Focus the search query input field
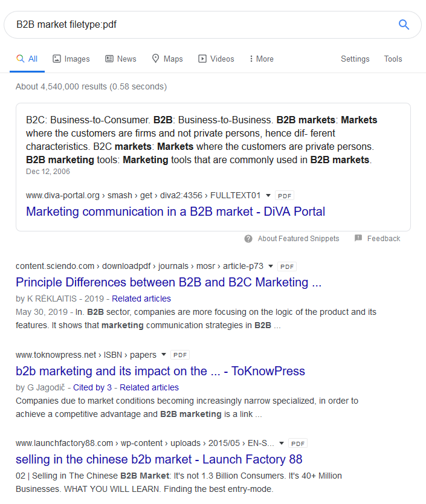The image size is (426, 504). click(202, 24)
